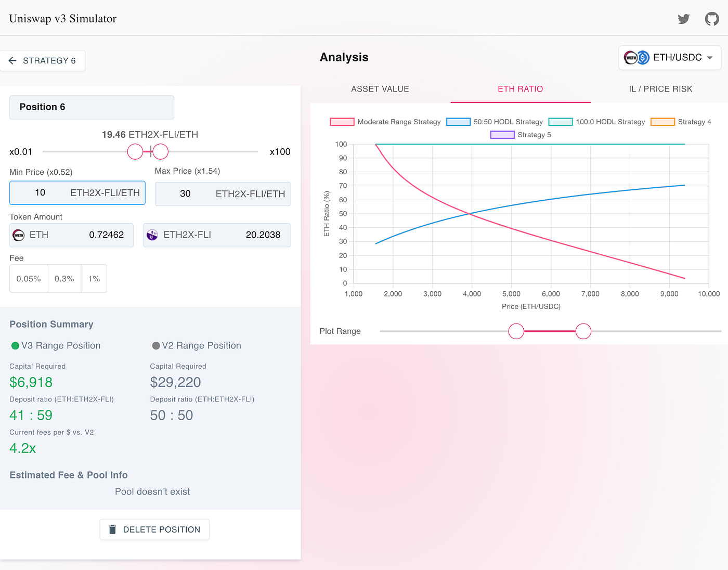The width and height of the screenshot is (728, 570).
Task: Click the Max Price (x1.54) label
Action: pyautogui.click(x=188, y=171)
